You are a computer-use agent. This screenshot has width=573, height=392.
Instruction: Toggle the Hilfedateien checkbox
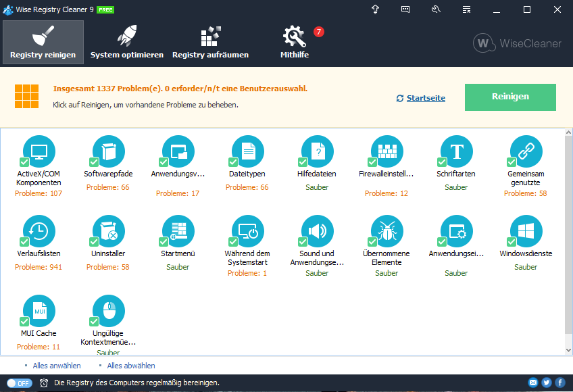[x=303, y=162]
